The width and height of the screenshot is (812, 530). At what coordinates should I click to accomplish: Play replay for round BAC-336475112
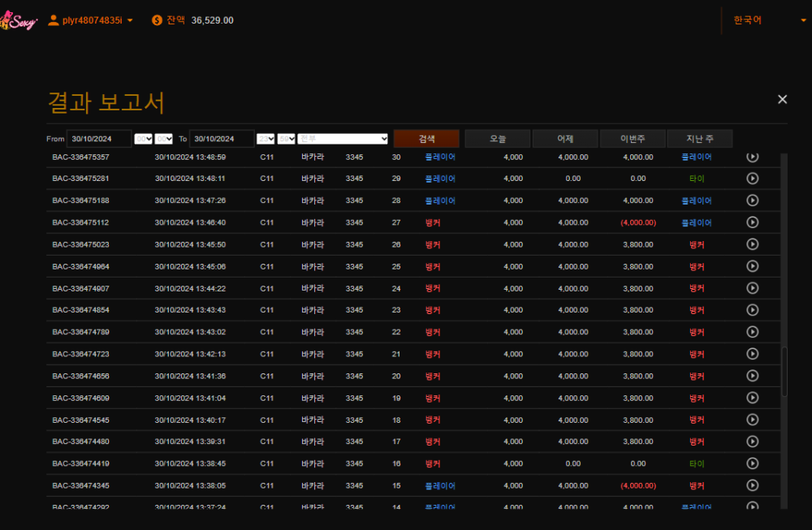point(752,222)
